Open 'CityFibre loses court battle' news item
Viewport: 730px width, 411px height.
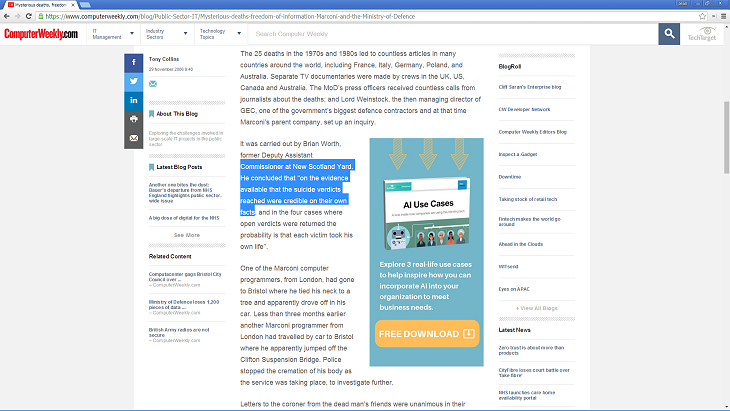coord(534,373)
